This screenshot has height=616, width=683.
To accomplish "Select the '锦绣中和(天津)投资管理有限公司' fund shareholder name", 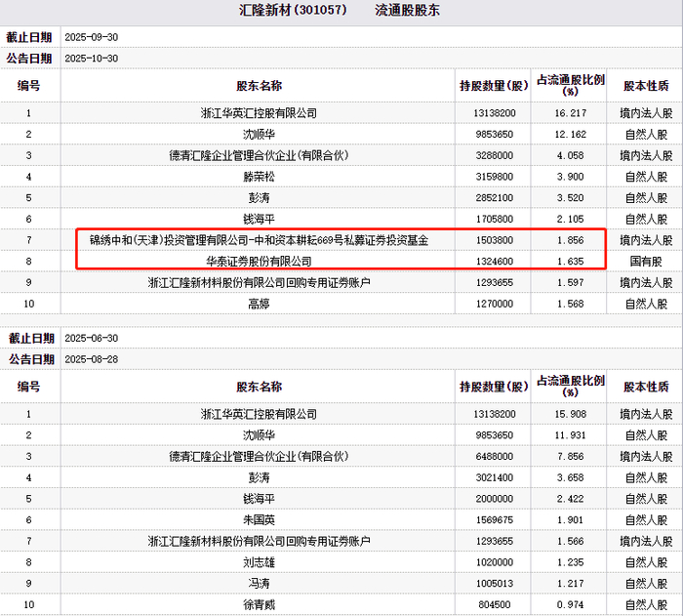I will (260, 240).
